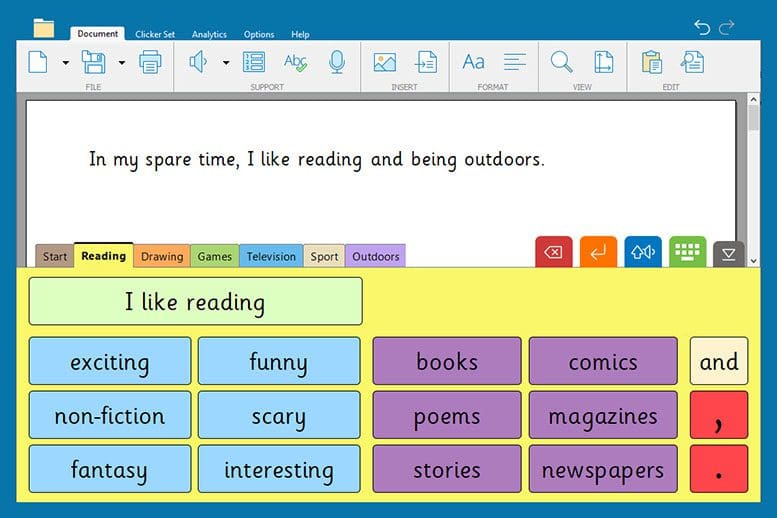Click the Voice Notes microphone icon

coord(337,62)
